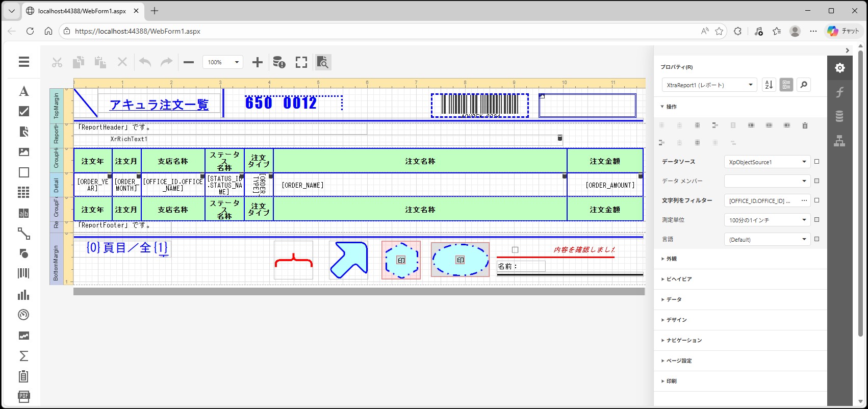The image size is (868, 409).
Task: Select the Picture Box tool in toolbox
Action: 24,152
